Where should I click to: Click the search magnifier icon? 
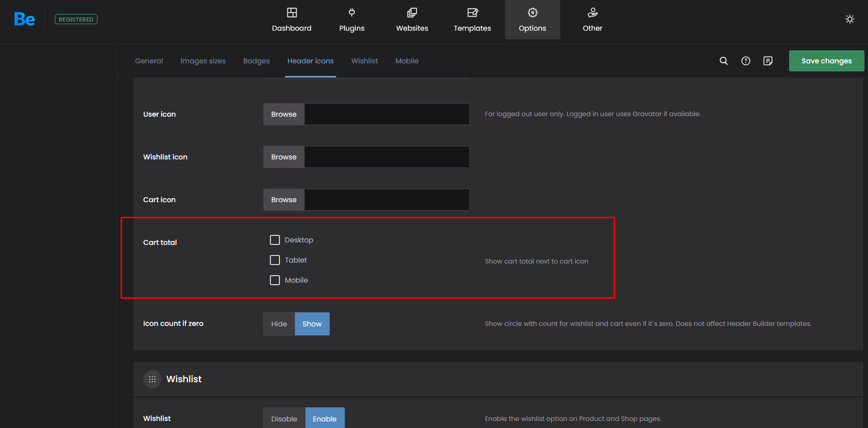723,61
